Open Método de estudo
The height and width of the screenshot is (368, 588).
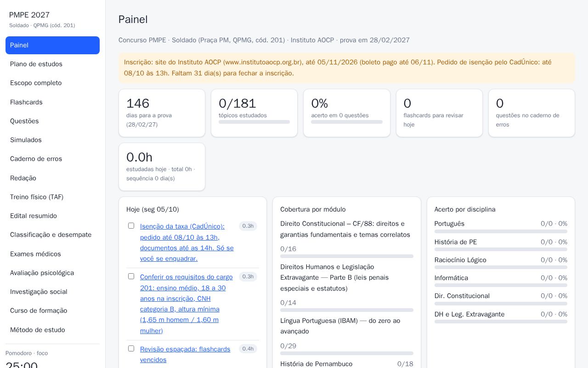pos(52,330)
